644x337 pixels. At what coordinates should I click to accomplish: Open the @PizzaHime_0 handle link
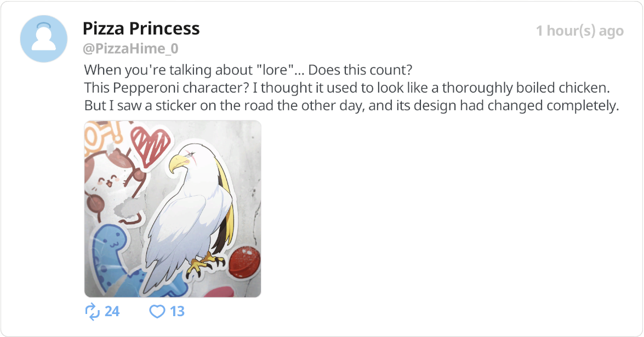click(130, 48)
